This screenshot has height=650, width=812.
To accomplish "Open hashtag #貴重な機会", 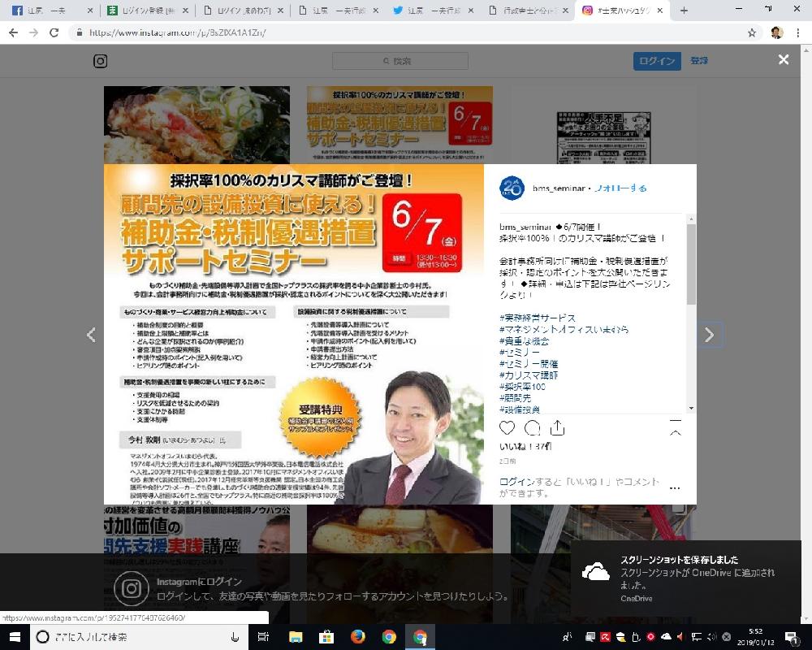I will 524,341.
